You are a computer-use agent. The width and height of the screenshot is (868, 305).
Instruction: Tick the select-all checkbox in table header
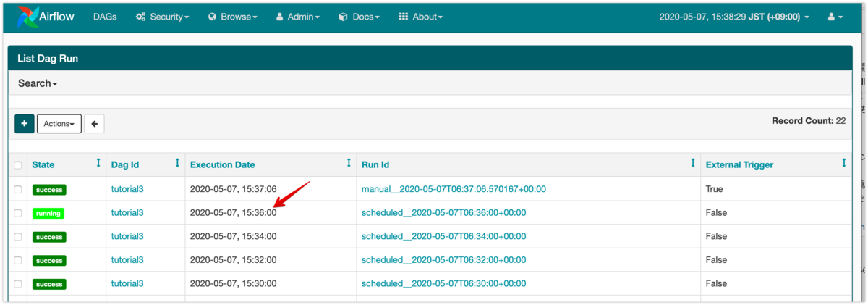tap(18, 165)
